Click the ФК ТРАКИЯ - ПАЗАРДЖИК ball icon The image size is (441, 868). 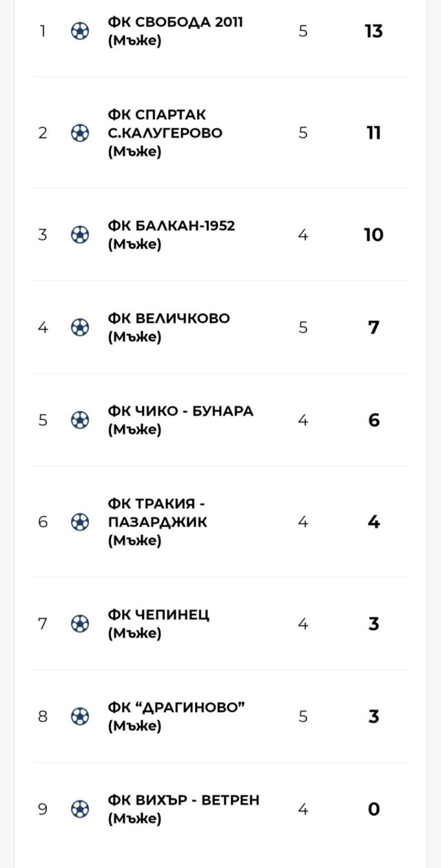tap(80, 521)
